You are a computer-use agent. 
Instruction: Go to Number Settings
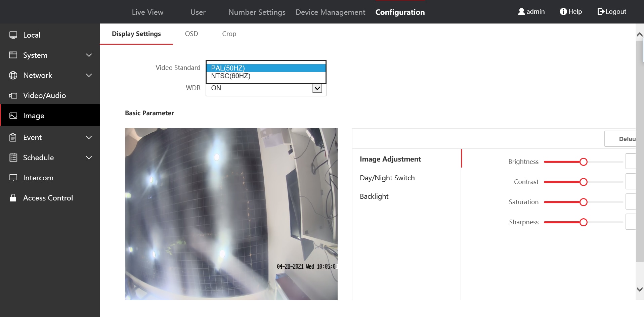257,12
